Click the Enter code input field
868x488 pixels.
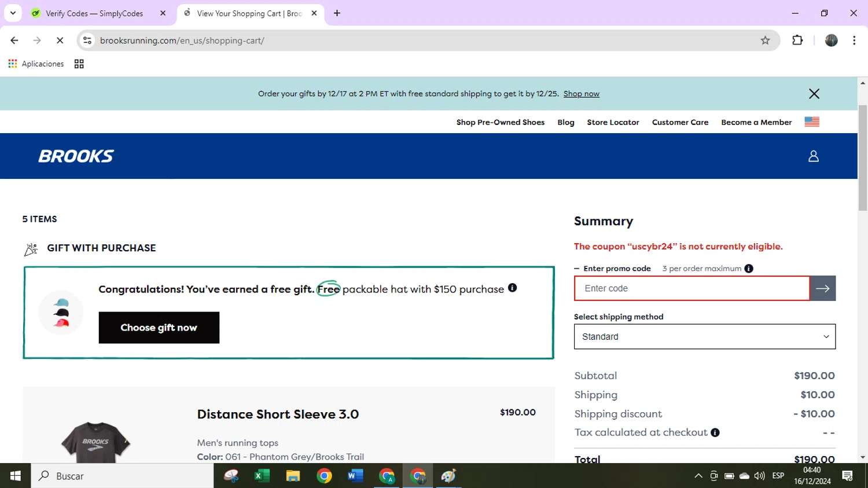tap(692, 288)
